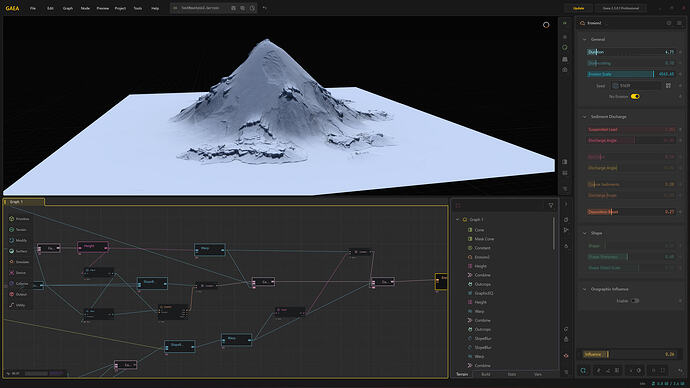Image resolution: width=690 pixels, height=388 pixels.
Task: Adjust the Influence slider
Action: [629, 354]
